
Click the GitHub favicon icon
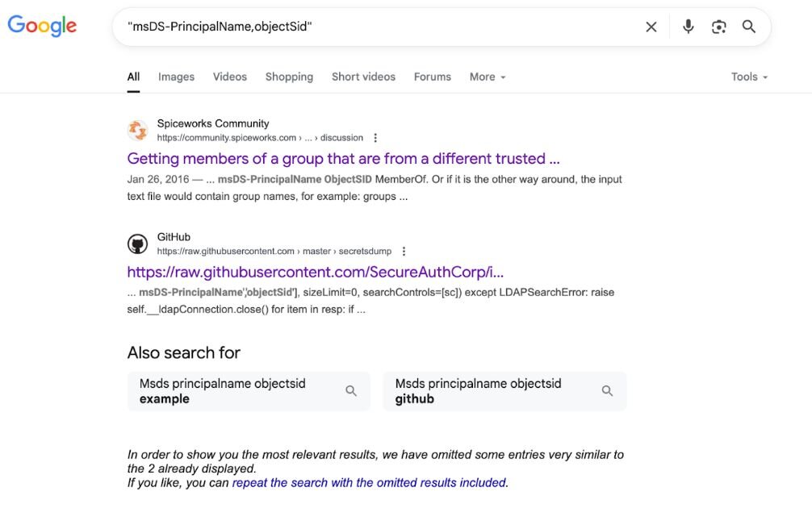[x=138, y=244]
